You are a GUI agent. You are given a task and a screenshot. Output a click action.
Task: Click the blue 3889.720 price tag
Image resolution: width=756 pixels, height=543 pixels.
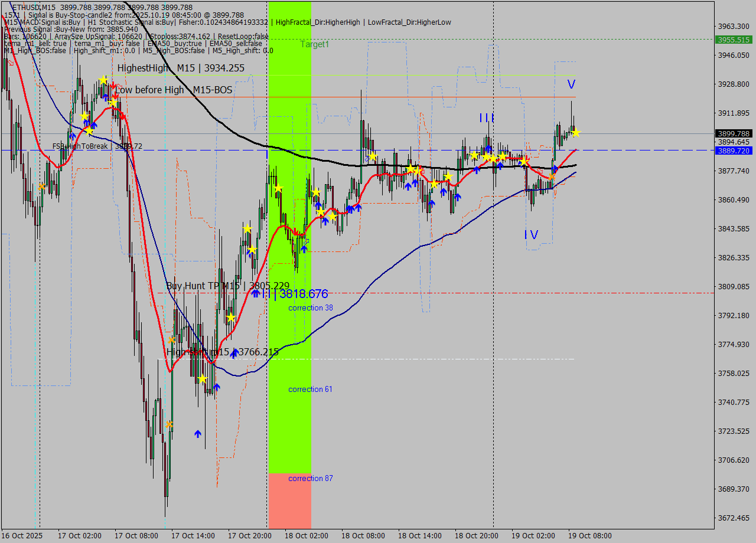click(733, 151)
